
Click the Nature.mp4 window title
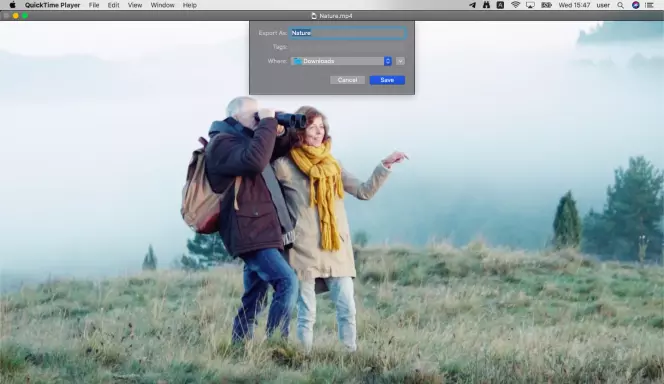(x=335, y=16)
